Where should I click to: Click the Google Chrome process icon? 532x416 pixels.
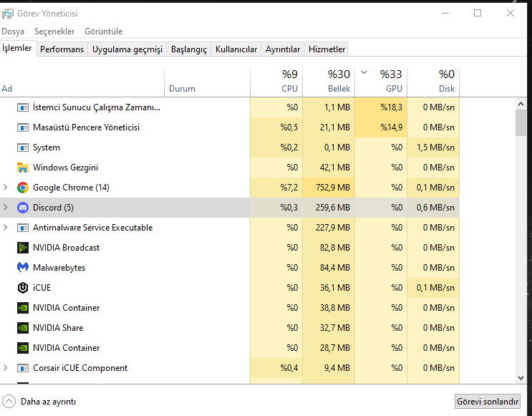click(22, 188)
